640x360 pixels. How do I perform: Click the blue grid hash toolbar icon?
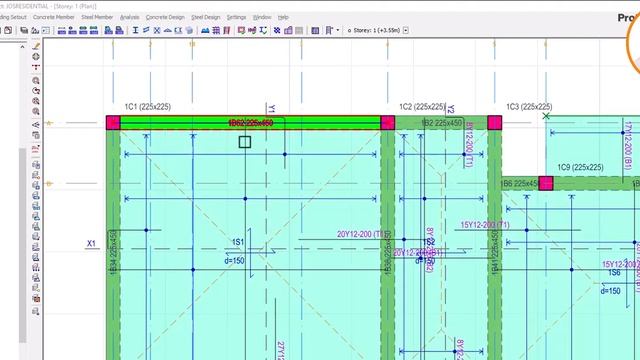coord(216,30)
